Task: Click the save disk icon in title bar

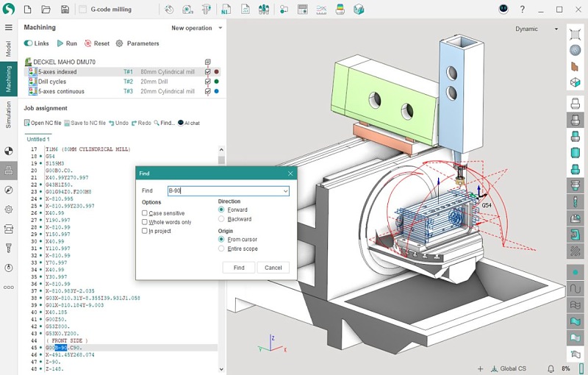Action: click(x=65, y=10)
